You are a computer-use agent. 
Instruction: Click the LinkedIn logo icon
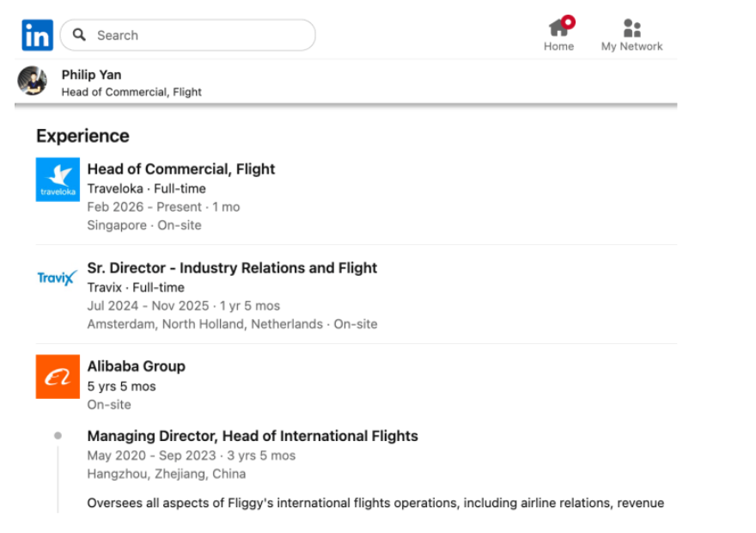pos(37,35)
